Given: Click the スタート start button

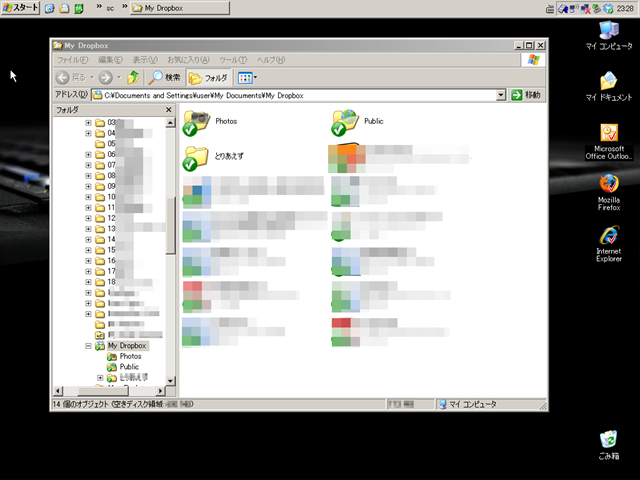Looking at the screenshot, I should click(x=20, y=8).
